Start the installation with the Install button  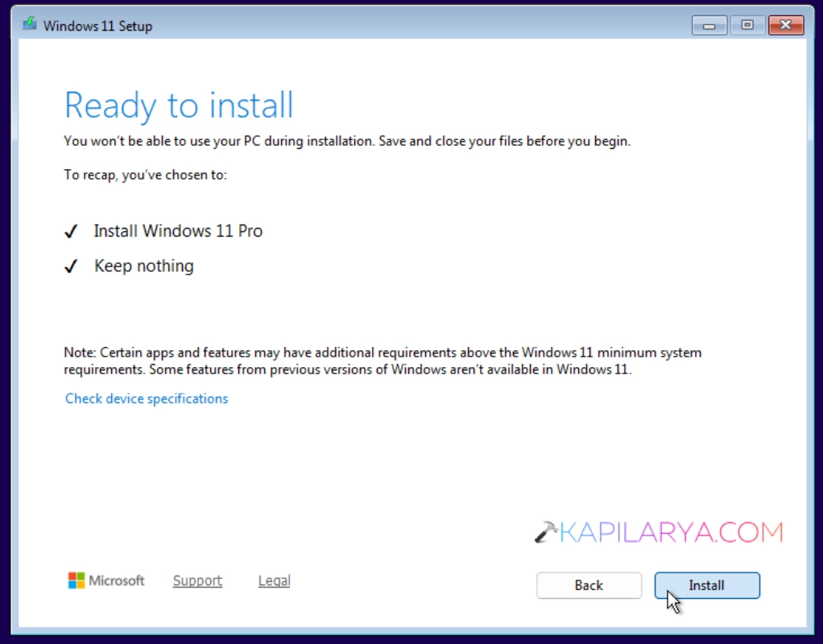click(707, 585)
